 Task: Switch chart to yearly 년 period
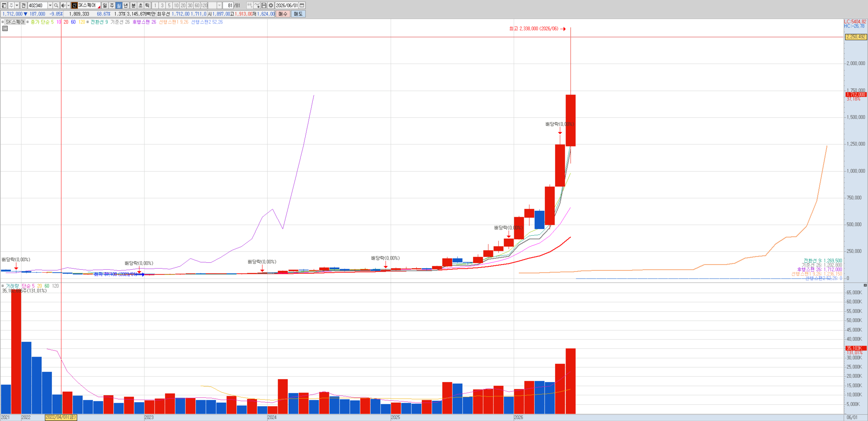tap(126, 5)
